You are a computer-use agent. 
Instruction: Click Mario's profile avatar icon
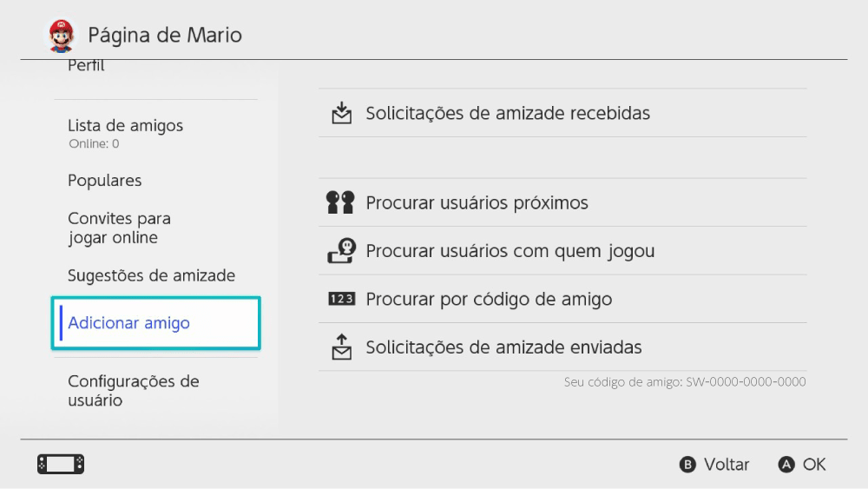[x=59, y=36]
